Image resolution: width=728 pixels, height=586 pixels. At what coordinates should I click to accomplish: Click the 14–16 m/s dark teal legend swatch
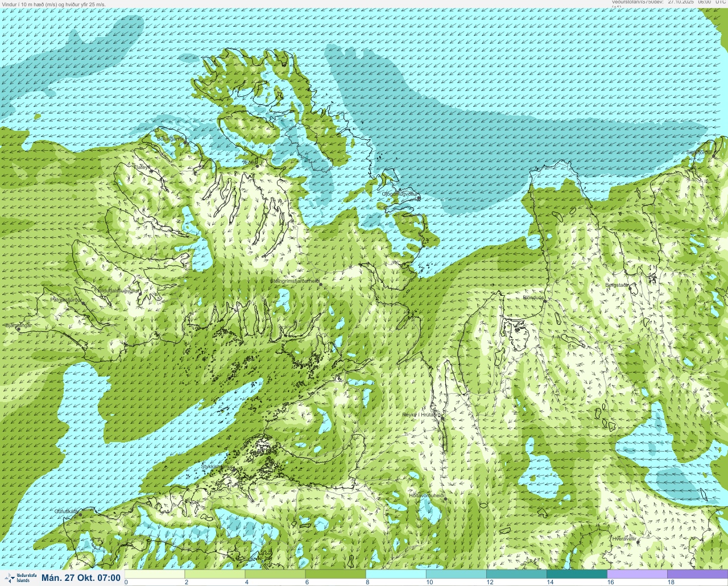click(x=577, y=574)
